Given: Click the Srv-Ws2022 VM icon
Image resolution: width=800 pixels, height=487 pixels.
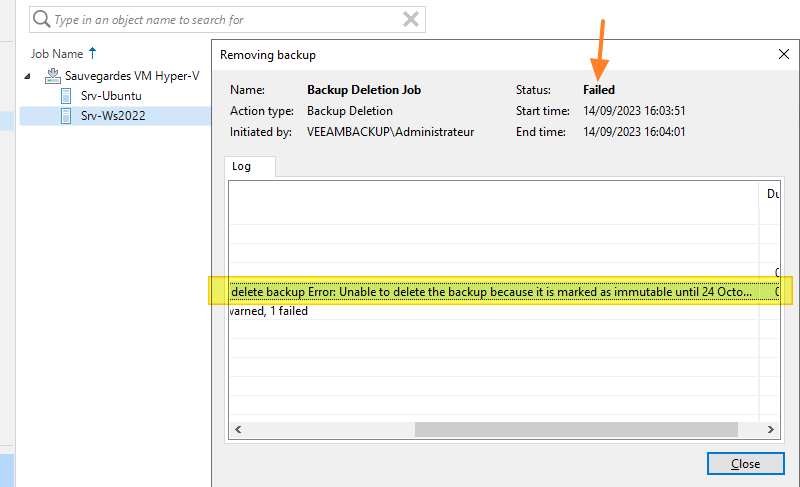Looking at the screenshot, I should (x=66, y=116).
